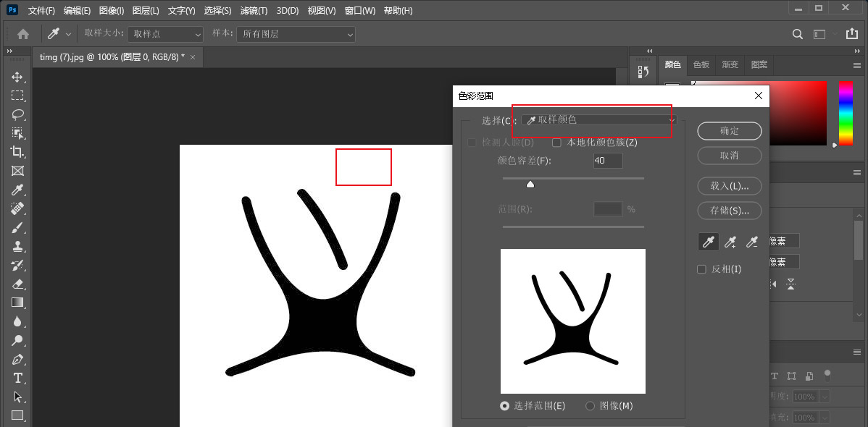Enable the 本地化颜色簇(Z) checkbox
This screenshot has height=427, width=868.
tap(556, 142)
